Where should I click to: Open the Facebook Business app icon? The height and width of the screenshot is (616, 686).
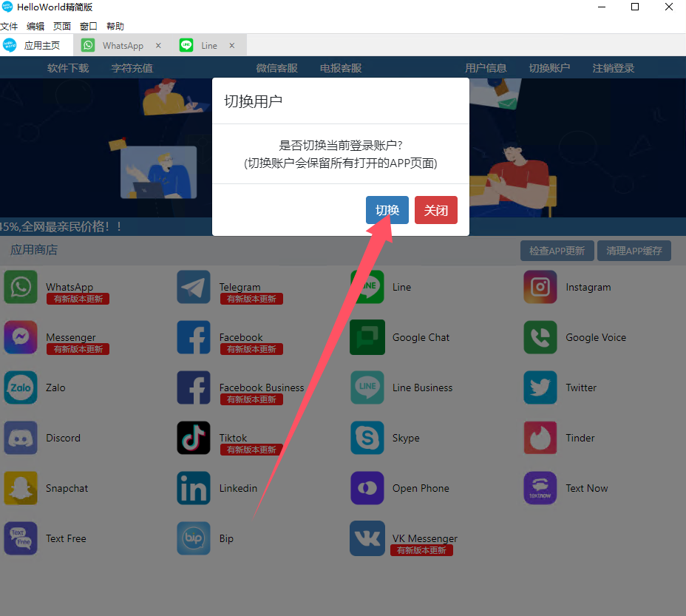tap(194, 388)
